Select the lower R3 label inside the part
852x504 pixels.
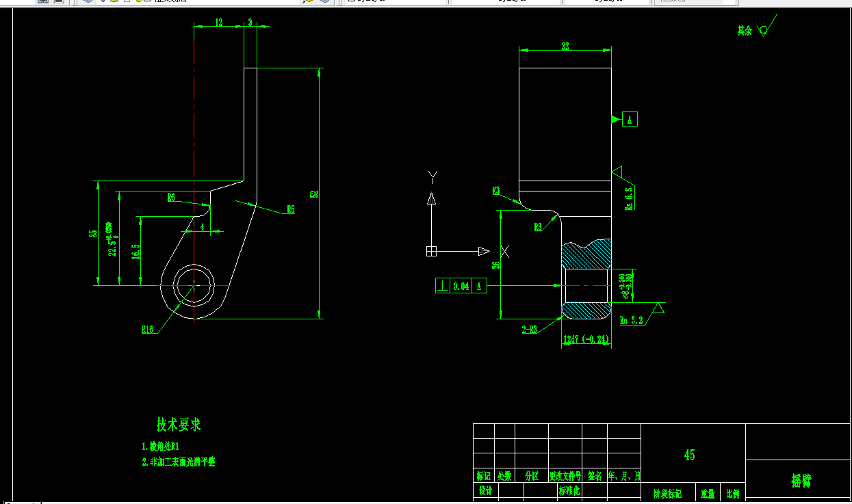click(539, 227)
